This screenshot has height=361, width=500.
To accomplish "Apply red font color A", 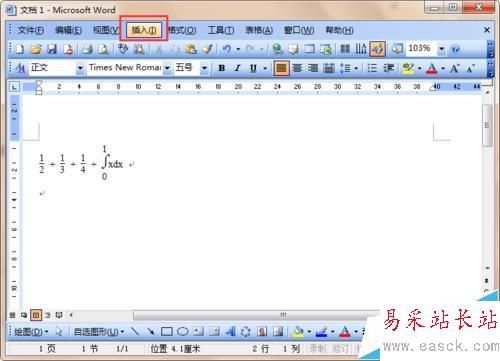I will tap(432, 68).
